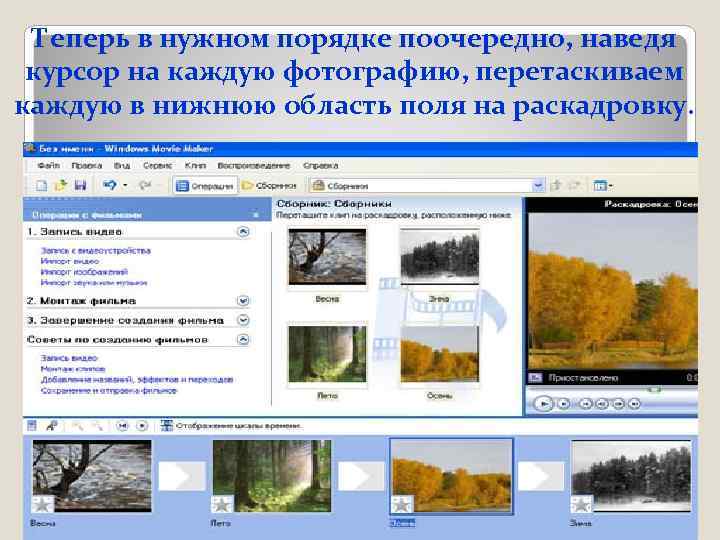Open the Undo history dropdown arrow
The height and width of the screenshot is (540, 720).
click(x=125, y=186)
